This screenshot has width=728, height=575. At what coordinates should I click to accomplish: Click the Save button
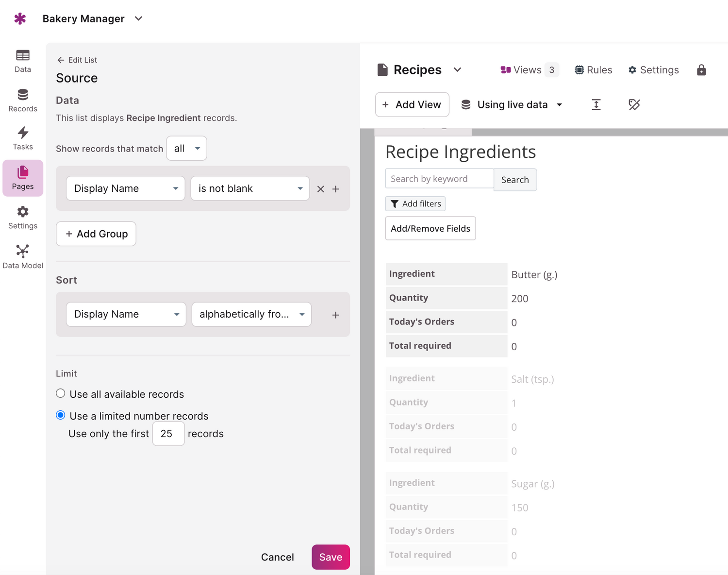(x=331, y=557)
